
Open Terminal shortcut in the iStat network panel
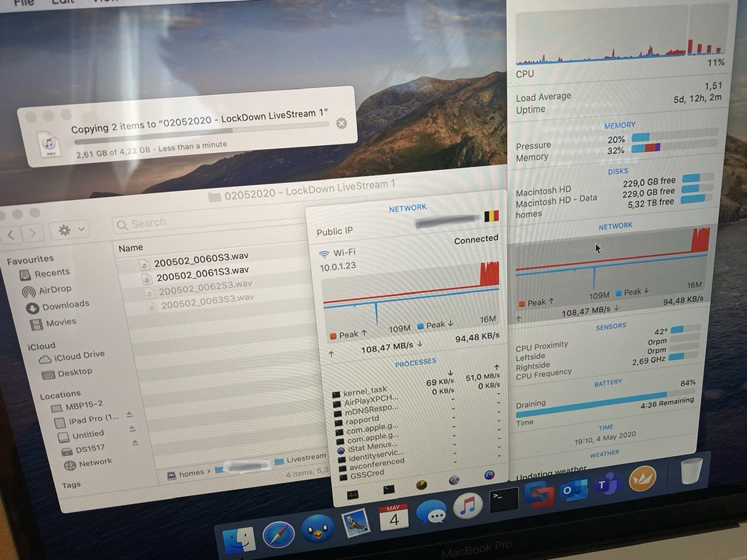(389, 489)
